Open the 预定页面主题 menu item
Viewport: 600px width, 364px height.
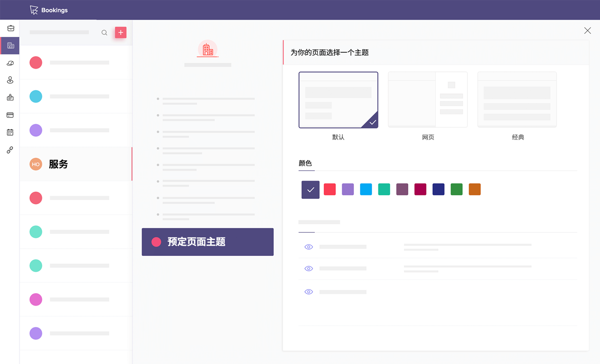[x=207, y=242]
